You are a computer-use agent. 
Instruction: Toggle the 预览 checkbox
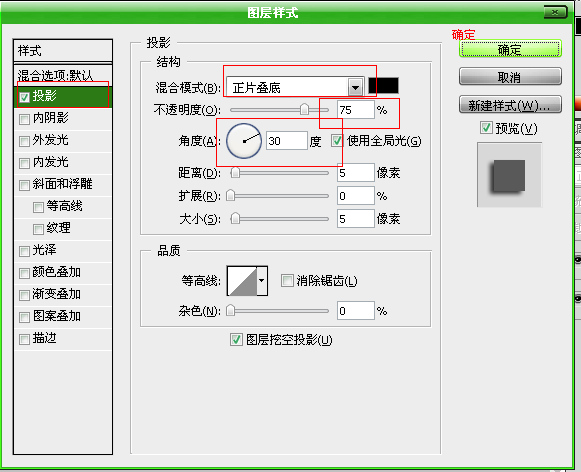(486, 128)
